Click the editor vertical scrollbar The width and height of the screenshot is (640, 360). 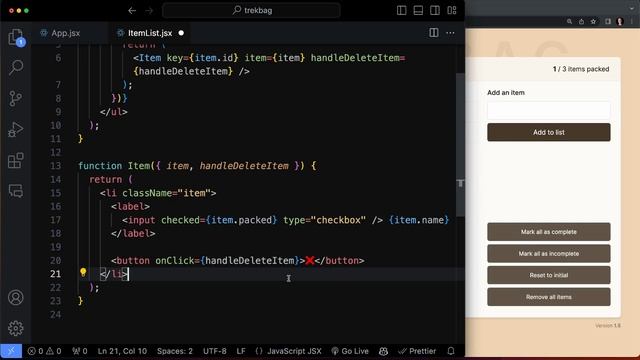click(x=460, y=145)
